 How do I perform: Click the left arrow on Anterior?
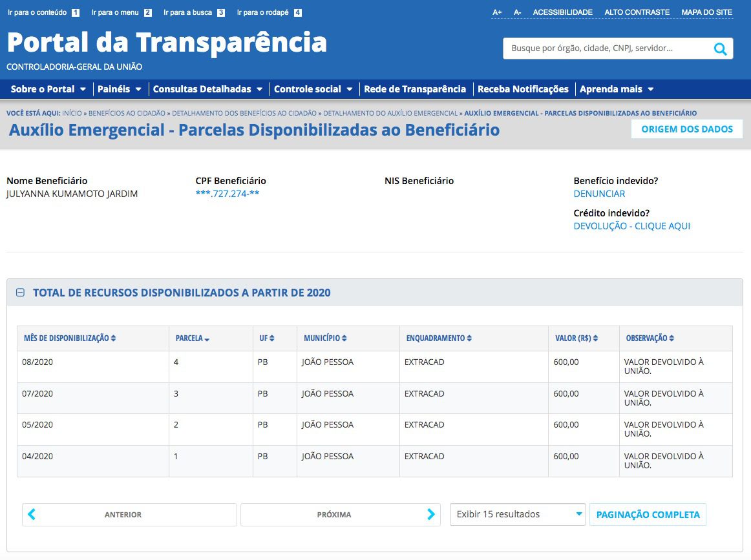[32, 515]
